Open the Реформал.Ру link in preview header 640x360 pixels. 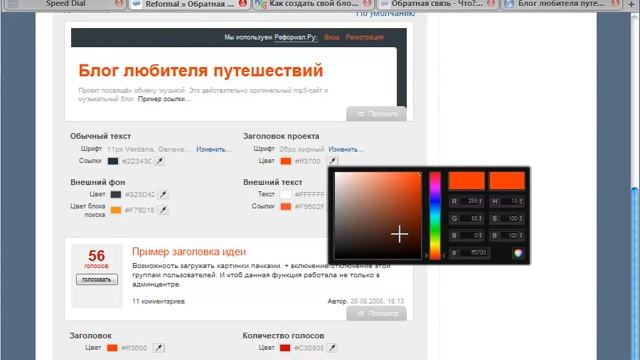(296, 37)
